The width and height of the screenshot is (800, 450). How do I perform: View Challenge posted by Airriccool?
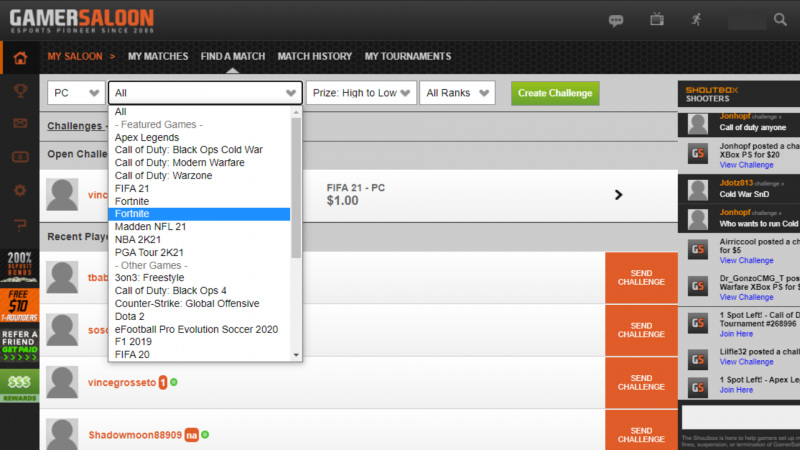coord(746,260)
